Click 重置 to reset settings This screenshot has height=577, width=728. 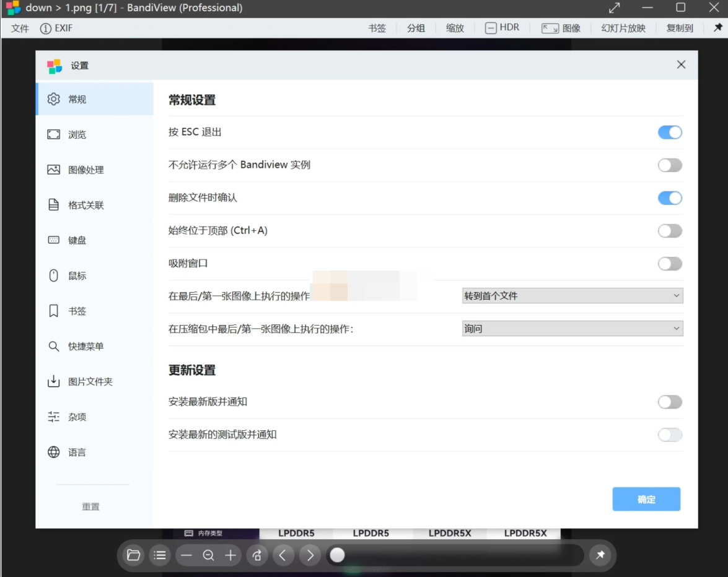pyautogui.click(x=90, y=506)
